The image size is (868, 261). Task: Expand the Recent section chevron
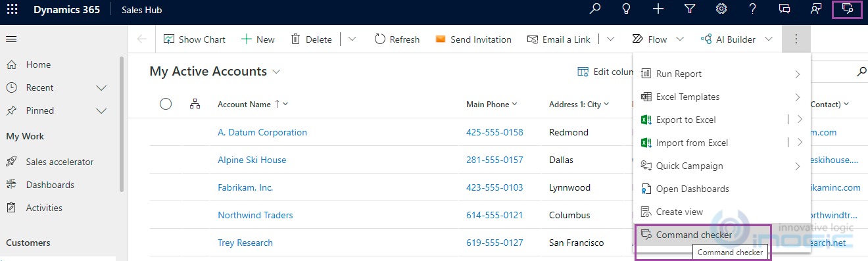101,87
